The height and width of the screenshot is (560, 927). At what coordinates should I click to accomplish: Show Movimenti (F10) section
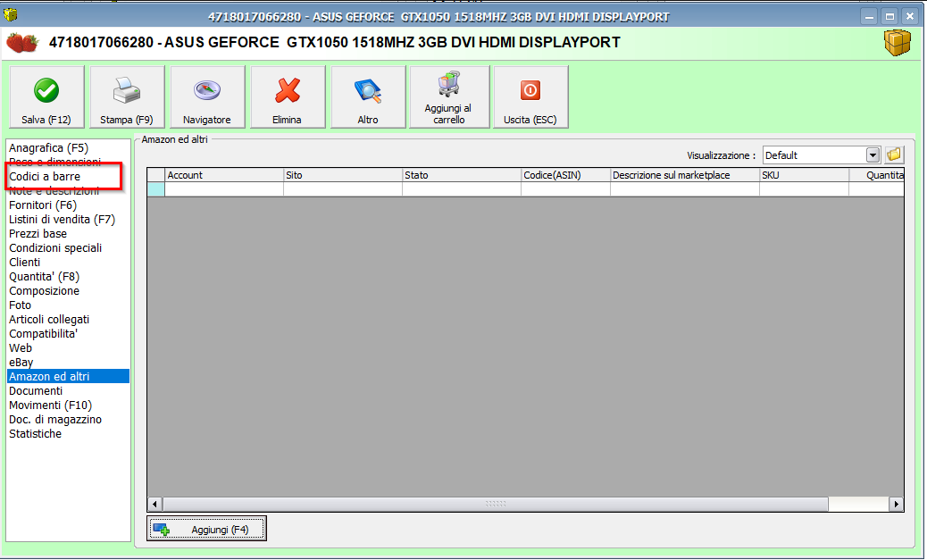pos(50,405)
